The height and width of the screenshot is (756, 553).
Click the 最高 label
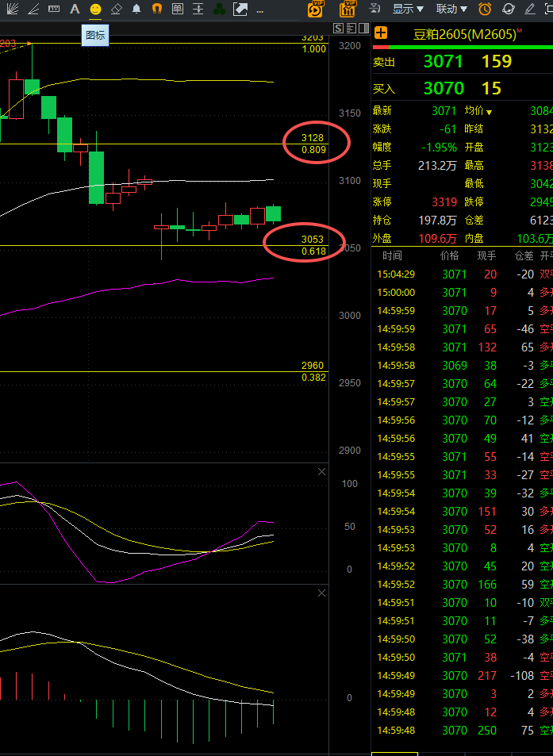tap(475, 165)
